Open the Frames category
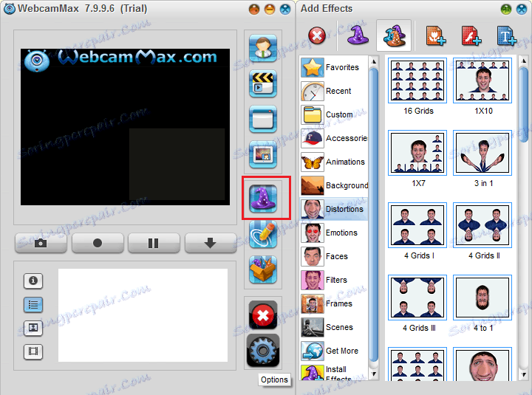 point(334,303)
